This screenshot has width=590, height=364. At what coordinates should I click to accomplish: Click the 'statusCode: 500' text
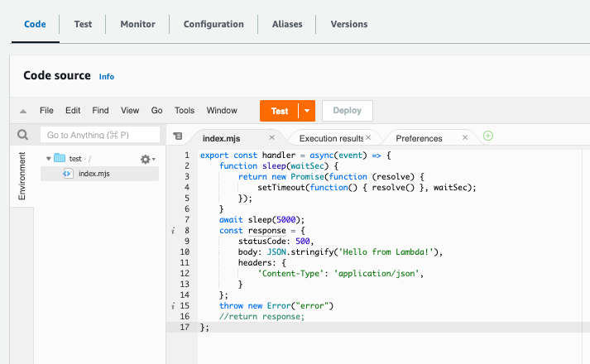(x=274, y=241)
